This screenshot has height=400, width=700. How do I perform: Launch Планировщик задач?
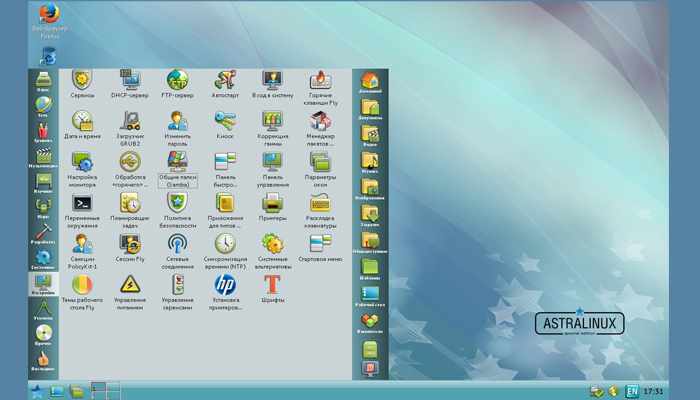[x=130, y=211]
